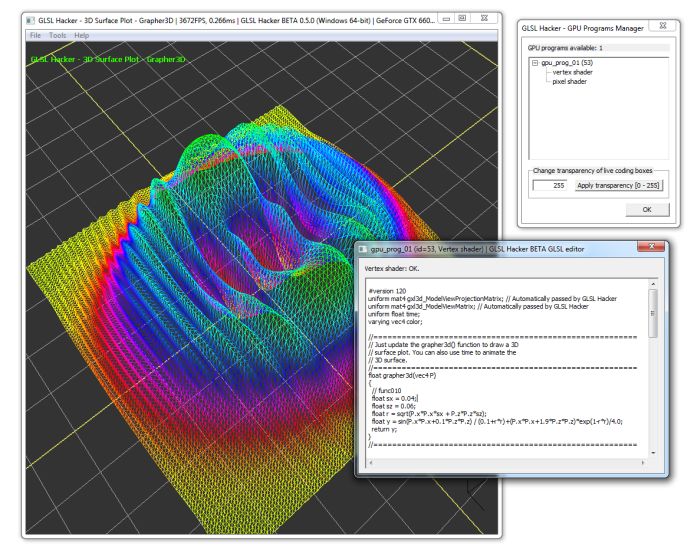Screen dimensions: 700x553
Task: Click 'GPU programs available: 1' label
Action: click(x=565, y=48)
